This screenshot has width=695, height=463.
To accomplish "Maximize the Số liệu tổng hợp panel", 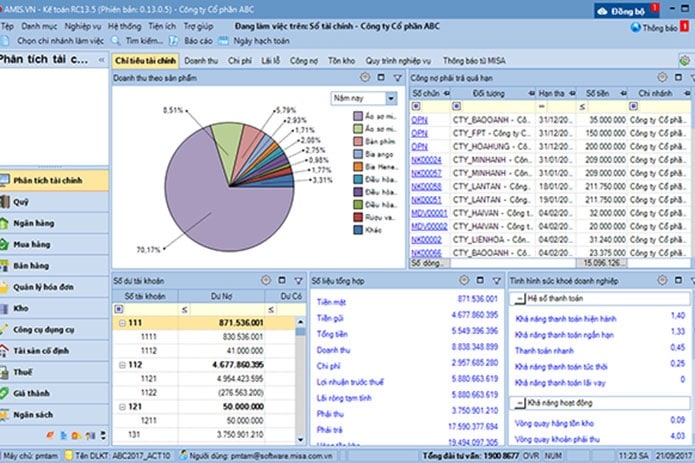I will coord(480,280).
